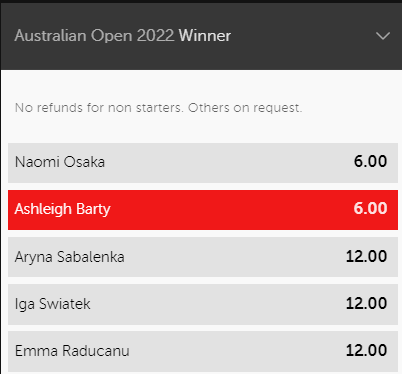Click the Aryna Sabalenka player name
This screenshot has height=374, width=402.
point(69,257)
